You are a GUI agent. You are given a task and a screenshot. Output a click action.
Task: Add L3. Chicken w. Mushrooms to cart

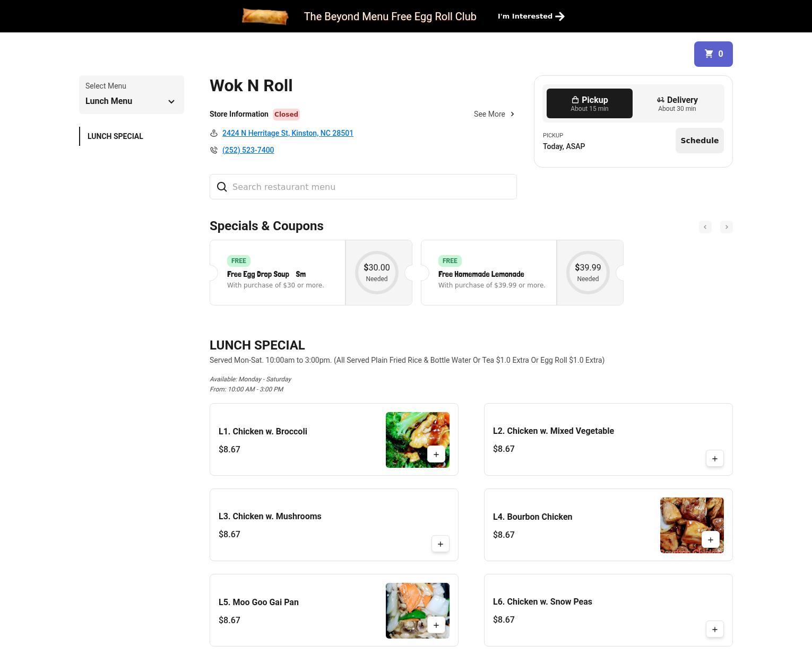click(440, 544)
